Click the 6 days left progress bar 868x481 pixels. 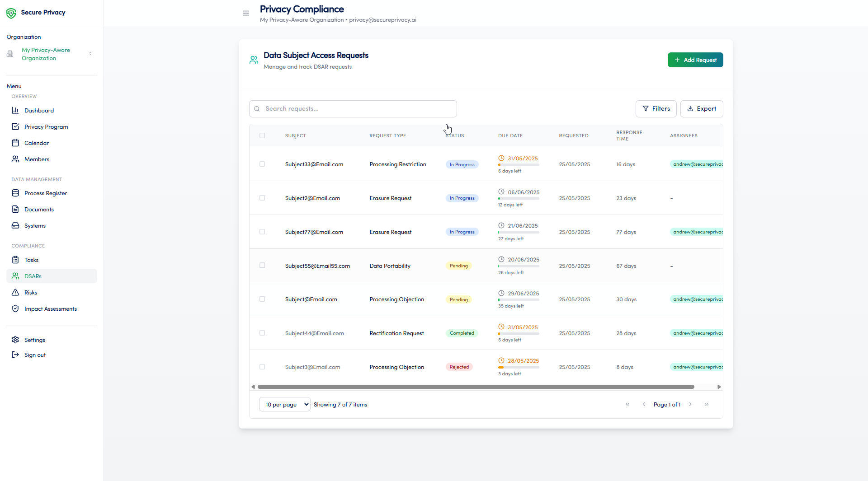pyautogui.click(x=519, y=164)
